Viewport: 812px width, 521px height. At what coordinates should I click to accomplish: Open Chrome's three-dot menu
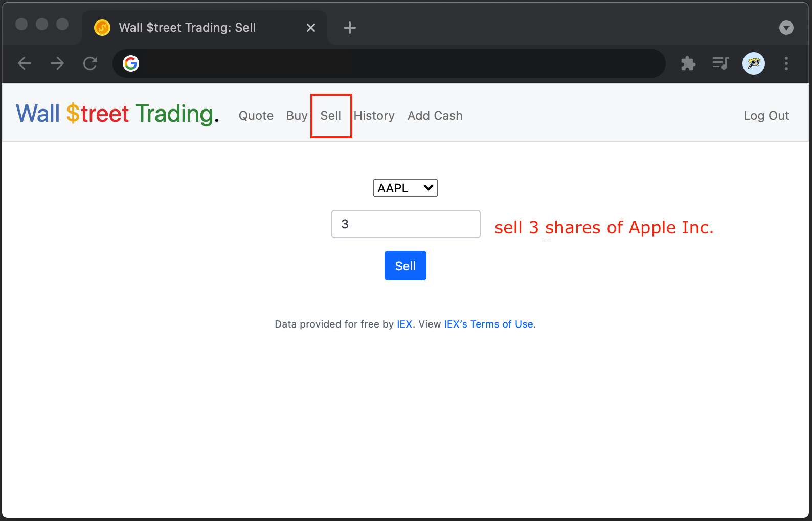(x=786, y=63)
